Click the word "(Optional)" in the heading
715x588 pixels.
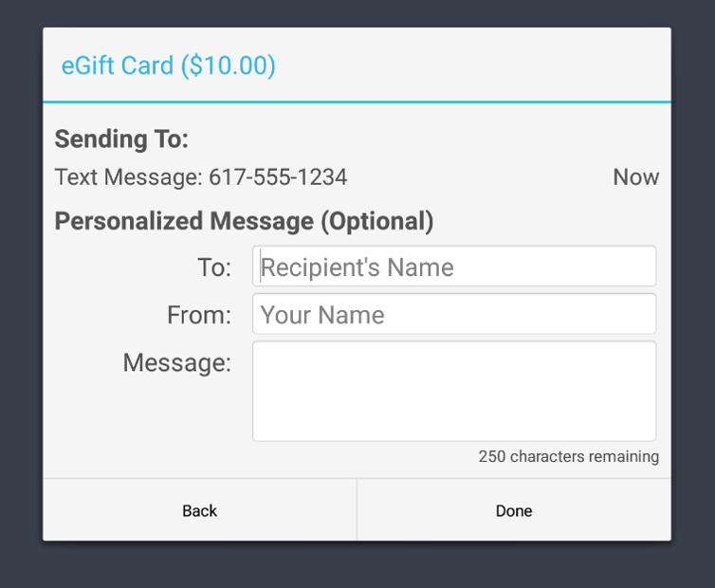tap(376, 221)
